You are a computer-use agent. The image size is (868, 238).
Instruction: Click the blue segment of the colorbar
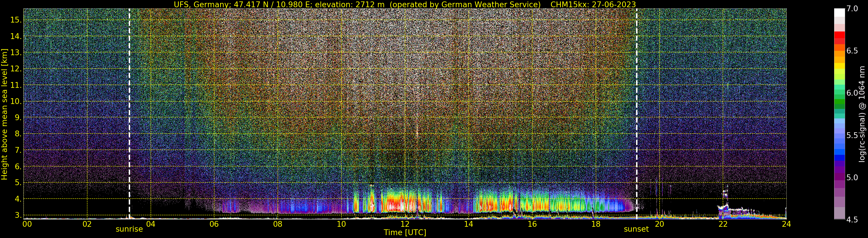pyautogui.click(x=839, y=157)
